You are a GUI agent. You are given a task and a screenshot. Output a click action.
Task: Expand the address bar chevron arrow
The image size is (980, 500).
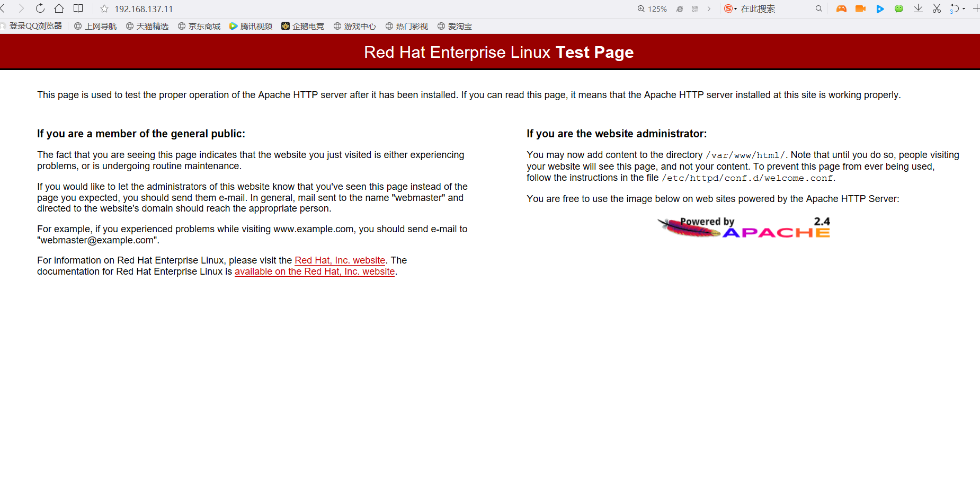click(709, 9)
